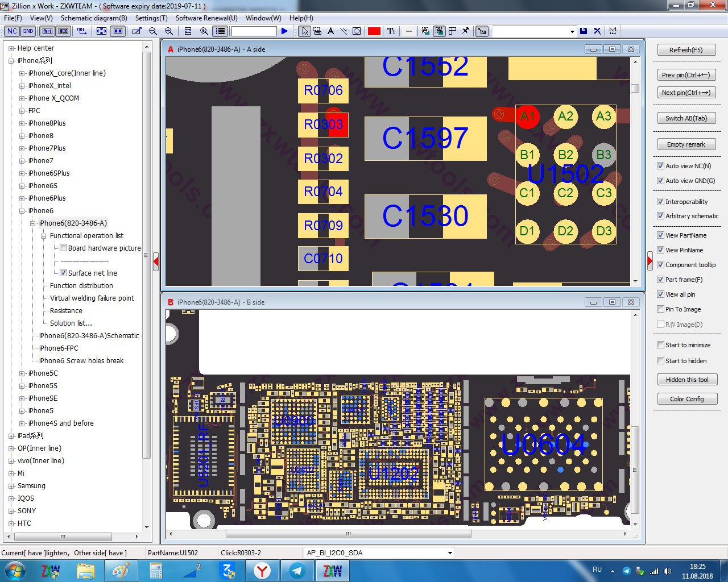
Task: Click the Switch AB(Tab) button
Action: pos(686,118)
